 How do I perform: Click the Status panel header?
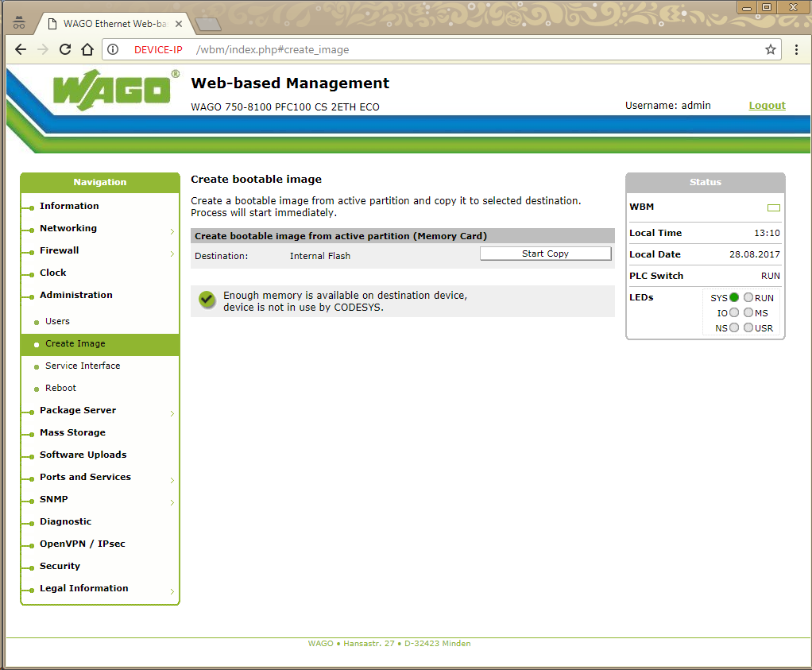[706, 182]
